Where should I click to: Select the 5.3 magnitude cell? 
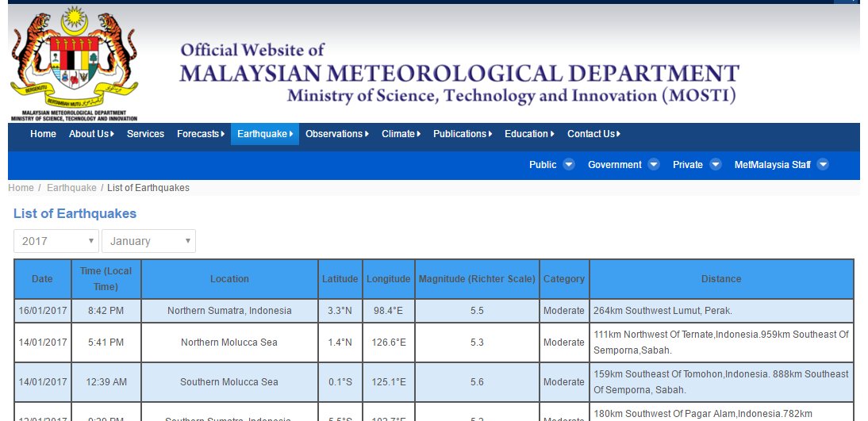click(x=477, y=343)
